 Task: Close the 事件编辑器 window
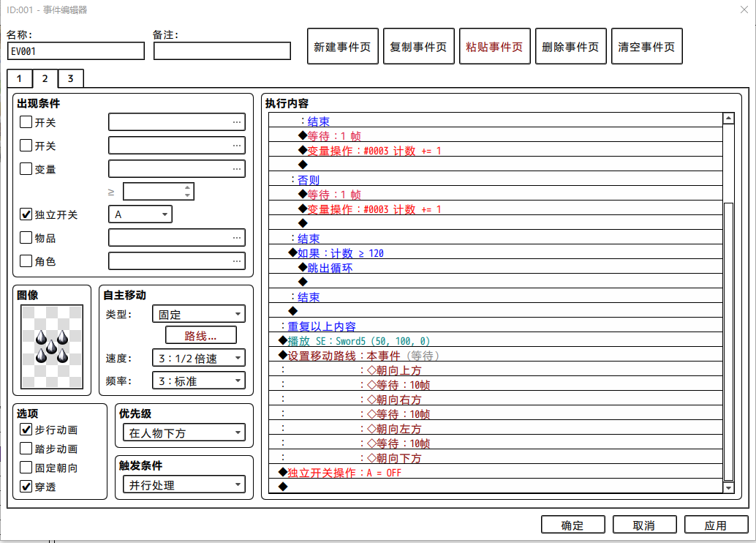click(744, 10)
